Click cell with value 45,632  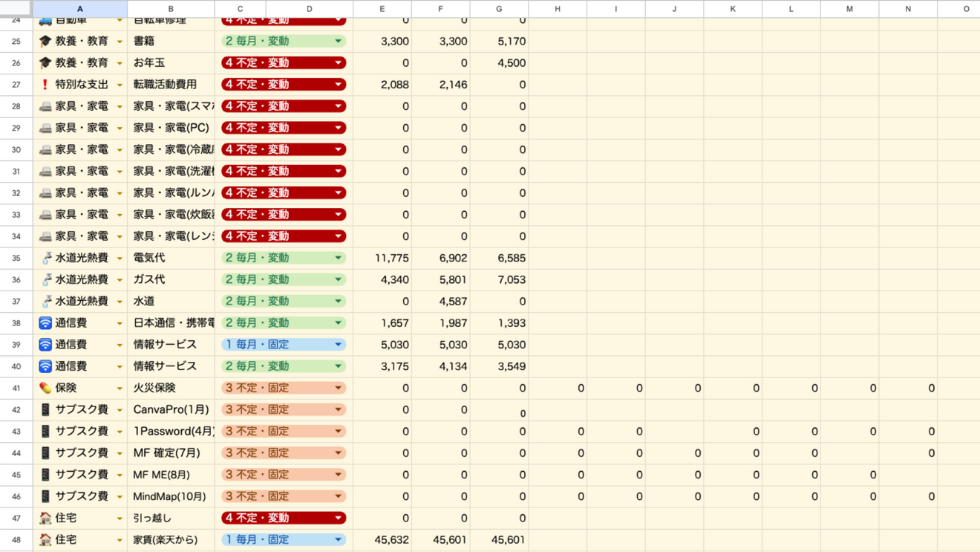point(382,539)
